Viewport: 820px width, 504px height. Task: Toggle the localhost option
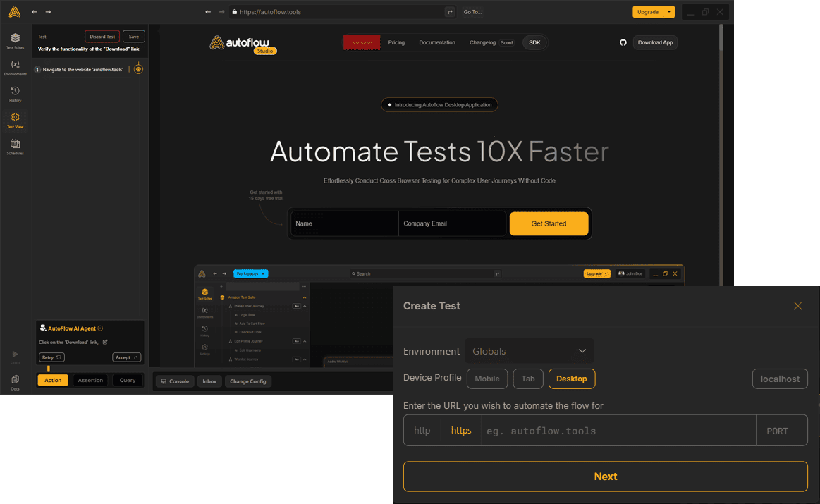point(780,379)
